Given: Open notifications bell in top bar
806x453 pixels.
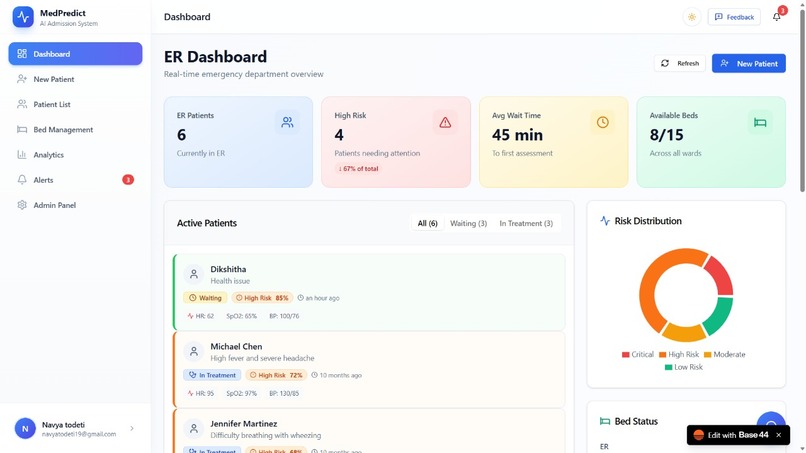Looking at the screenshot, I should (777, 17).
